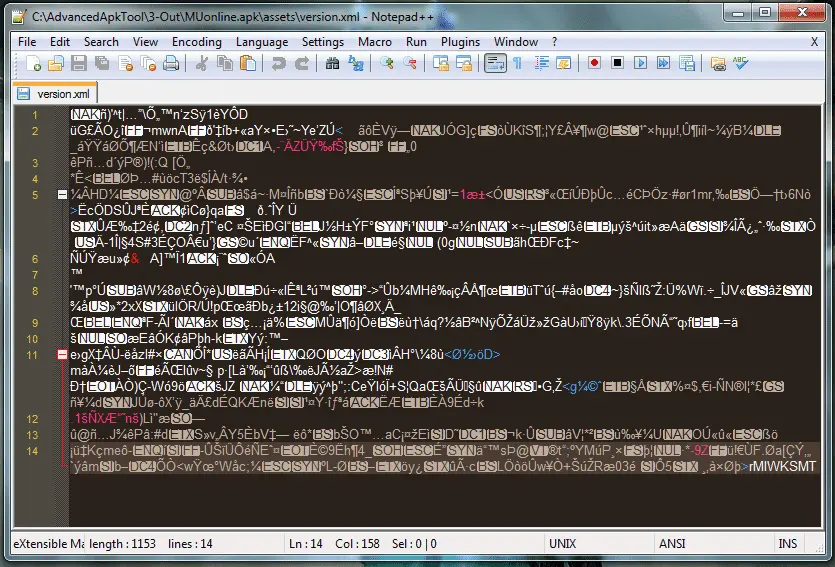Click the eXtensible Markup language status field

pos(48,544)
